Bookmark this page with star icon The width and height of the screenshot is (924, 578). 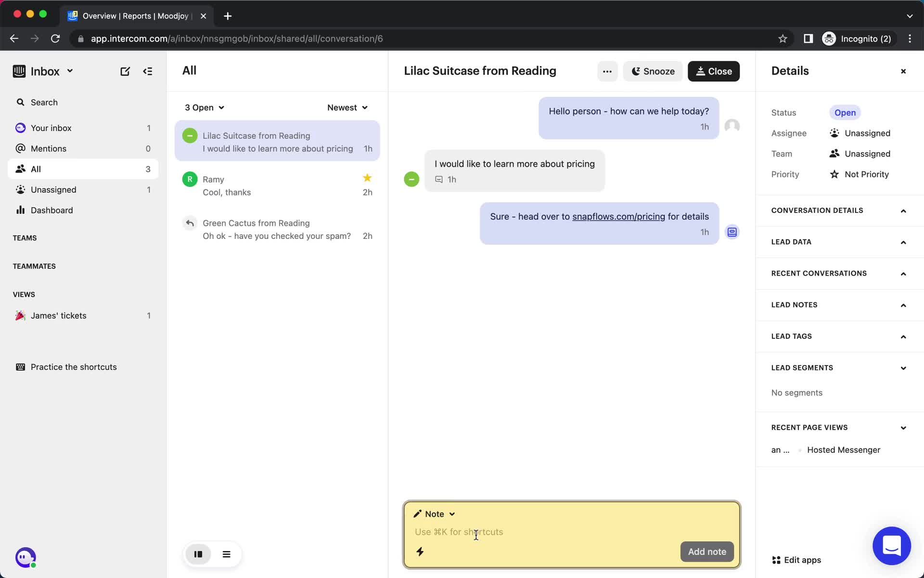tap(783, 39)
